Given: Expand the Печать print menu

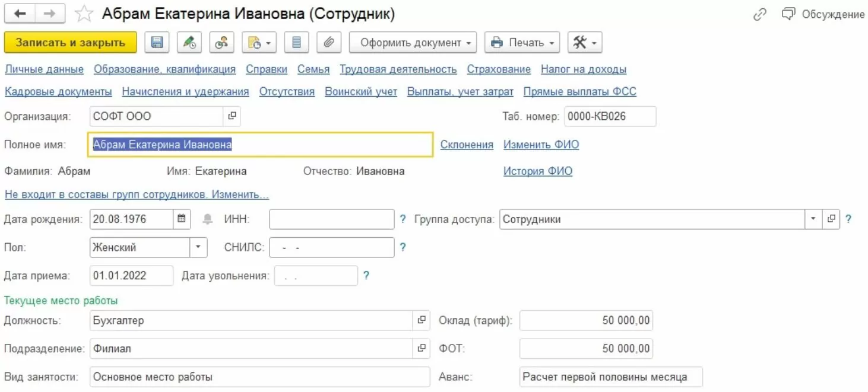Looking at the screenshot, I should [x=522, y=43].
